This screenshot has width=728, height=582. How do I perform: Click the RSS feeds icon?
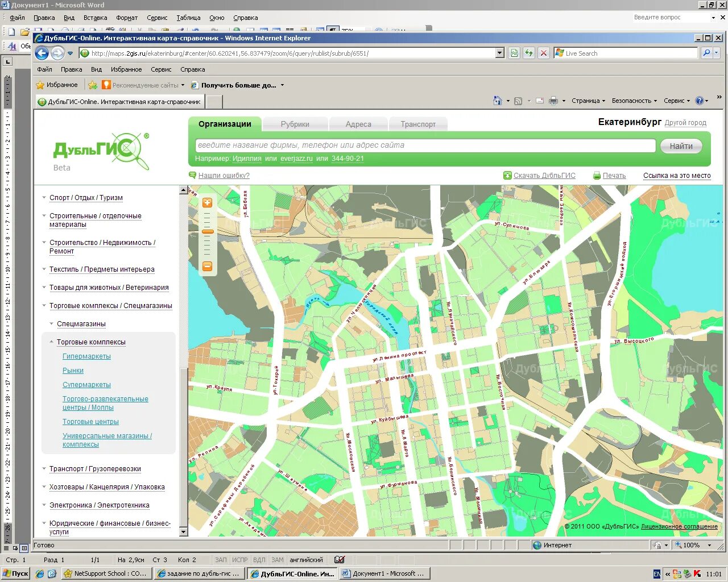(518, 101)
